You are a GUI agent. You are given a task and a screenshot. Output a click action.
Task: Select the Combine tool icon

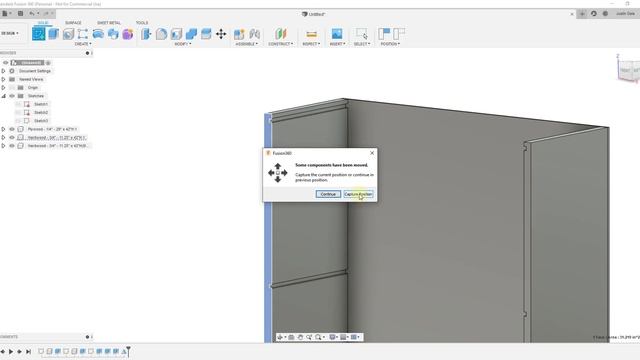coord(191,34)
